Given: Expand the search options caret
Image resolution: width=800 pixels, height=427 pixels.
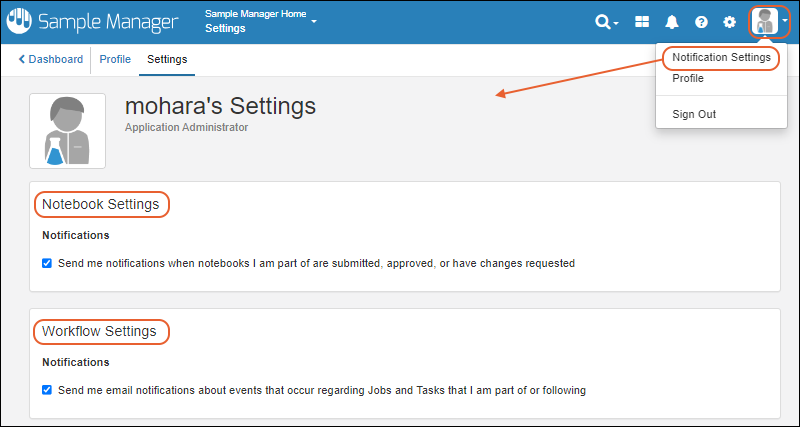Looking at the screenshot, I should (x=616, y=23).
